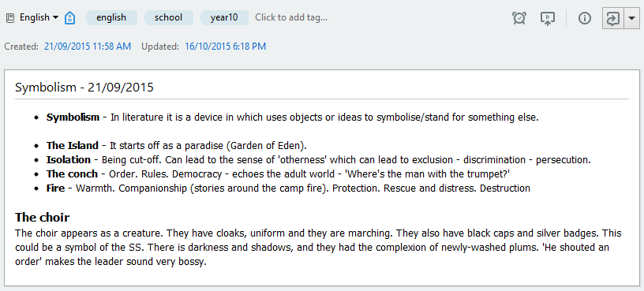Screen dimensions: 644x291
Task: Click the blue tag icon
Action: [69, 17]
